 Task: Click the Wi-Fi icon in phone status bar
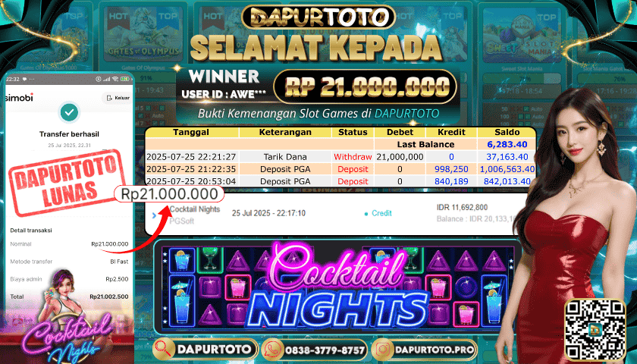coord(115,79)
